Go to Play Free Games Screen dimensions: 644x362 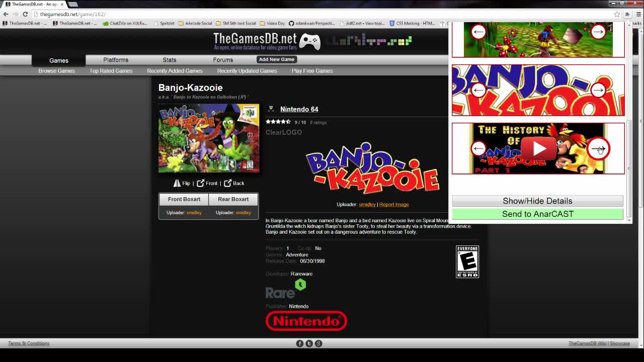click(312, 71)
